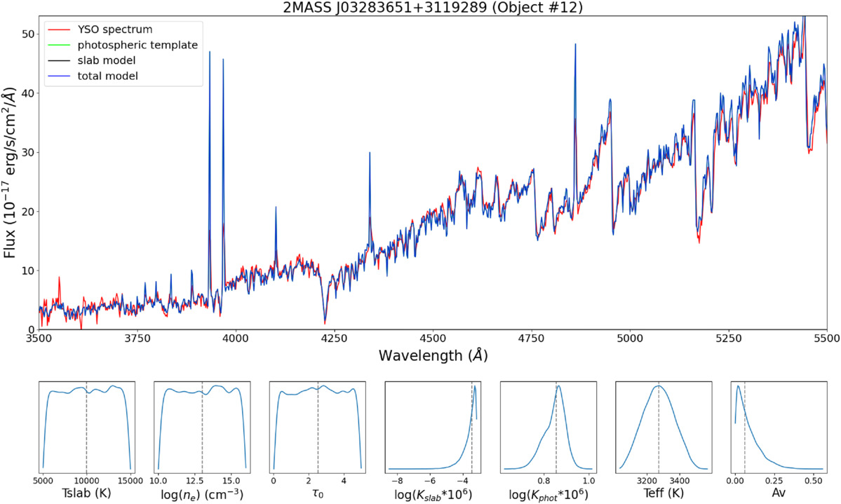
Task: Click the 3750 wavelength tick label
Action: (x=137, y=339)
